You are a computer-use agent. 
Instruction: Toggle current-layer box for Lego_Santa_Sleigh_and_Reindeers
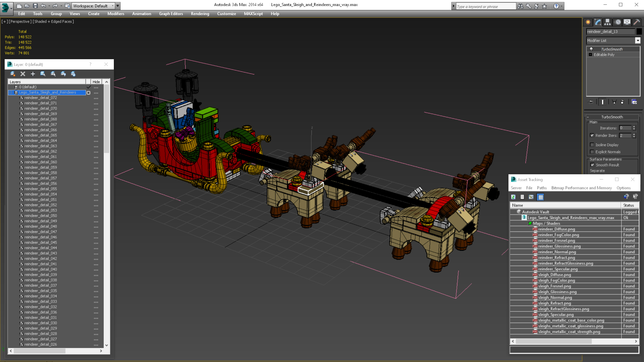coord(89,93)
